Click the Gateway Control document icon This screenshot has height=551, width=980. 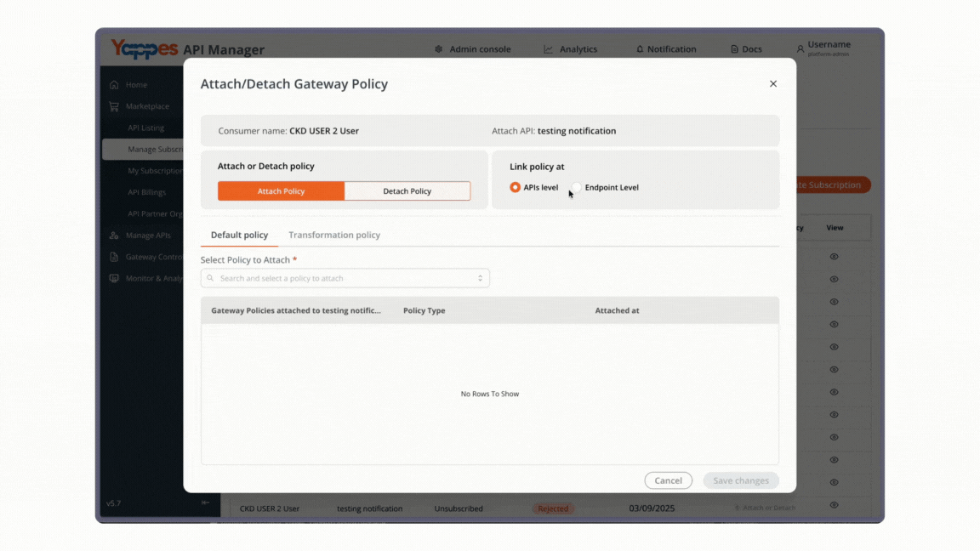tap(114, 257)
